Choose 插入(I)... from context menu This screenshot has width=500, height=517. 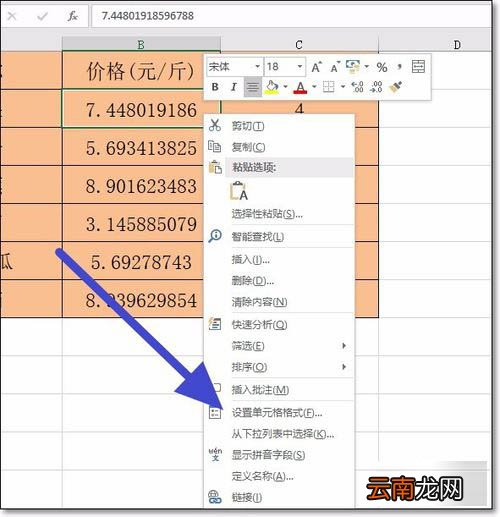279,259
